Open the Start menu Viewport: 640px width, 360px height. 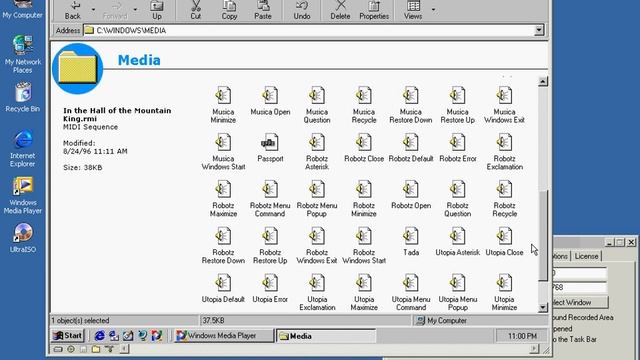point(67,336)
